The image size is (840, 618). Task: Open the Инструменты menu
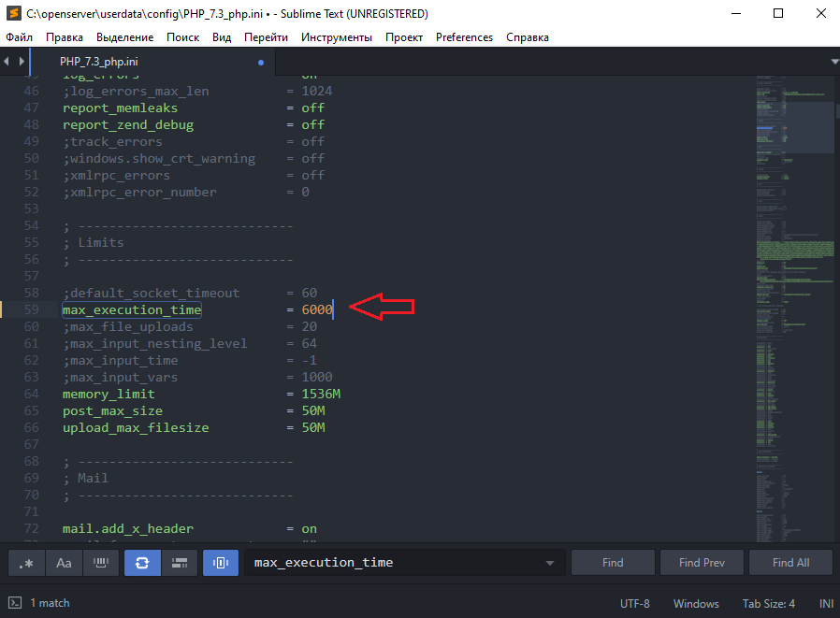tap(337, 37)
